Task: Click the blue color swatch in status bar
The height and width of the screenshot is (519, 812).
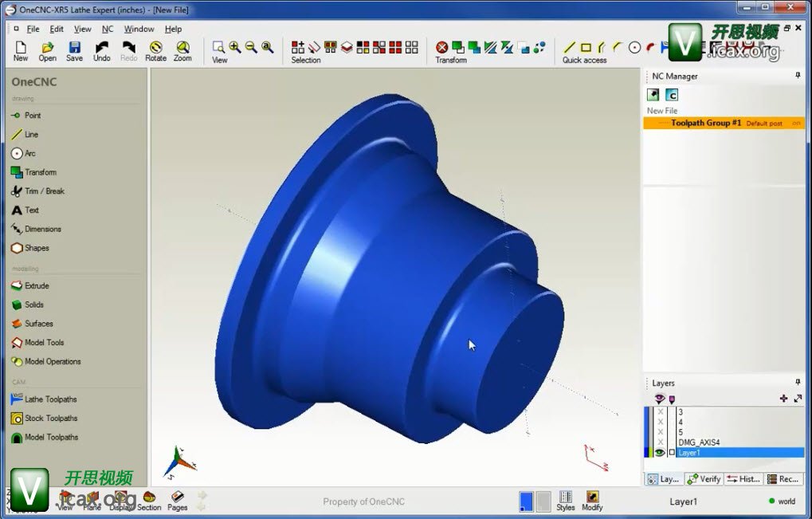Action: coord(526,501)
